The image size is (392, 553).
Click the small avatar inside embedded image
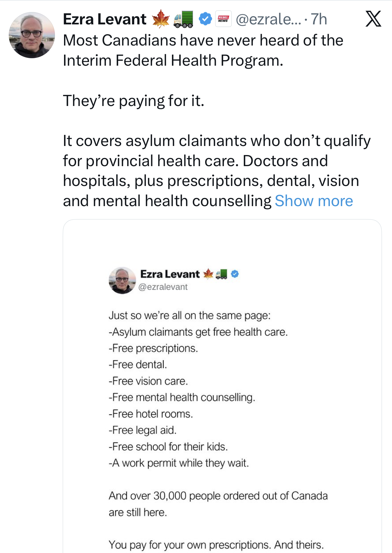[x=122, y=281]
